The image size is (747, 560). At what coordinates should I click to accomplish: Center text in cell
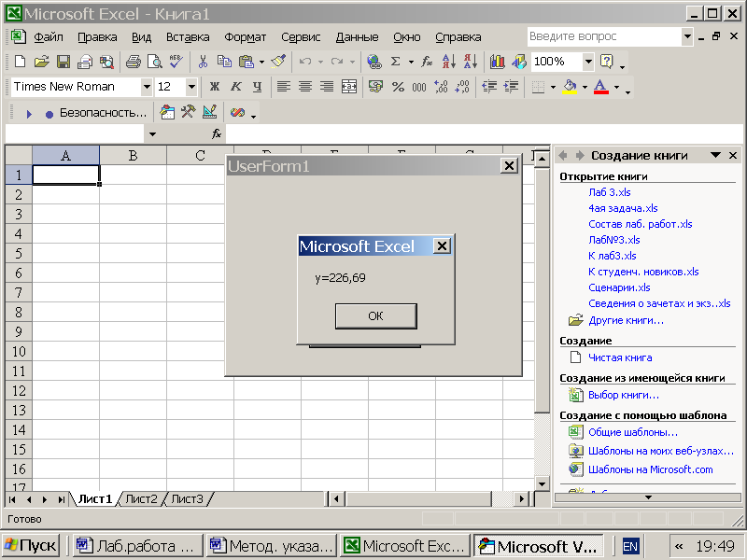click(305, 87)
